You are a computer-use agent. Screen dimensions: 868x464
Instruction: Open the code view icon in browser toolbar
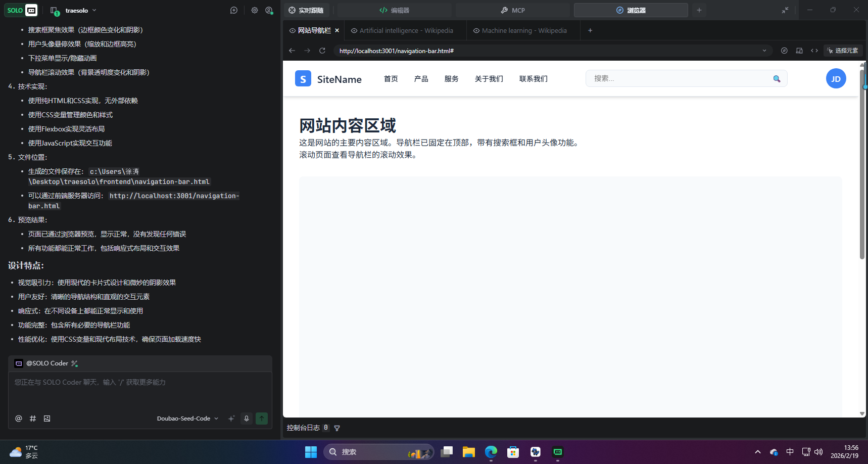coord(814,51)
